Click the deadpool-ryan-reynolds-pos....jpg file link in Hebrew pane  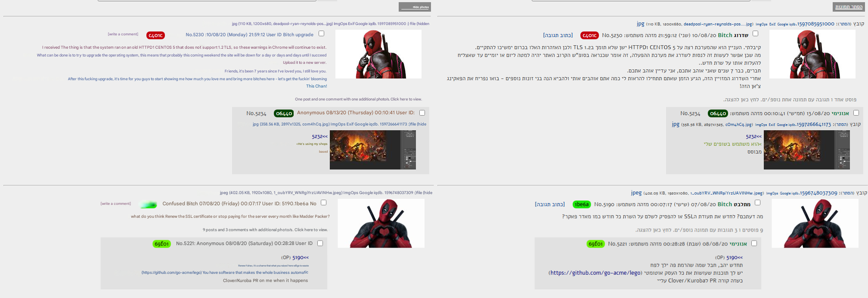(x=718, y=24)
